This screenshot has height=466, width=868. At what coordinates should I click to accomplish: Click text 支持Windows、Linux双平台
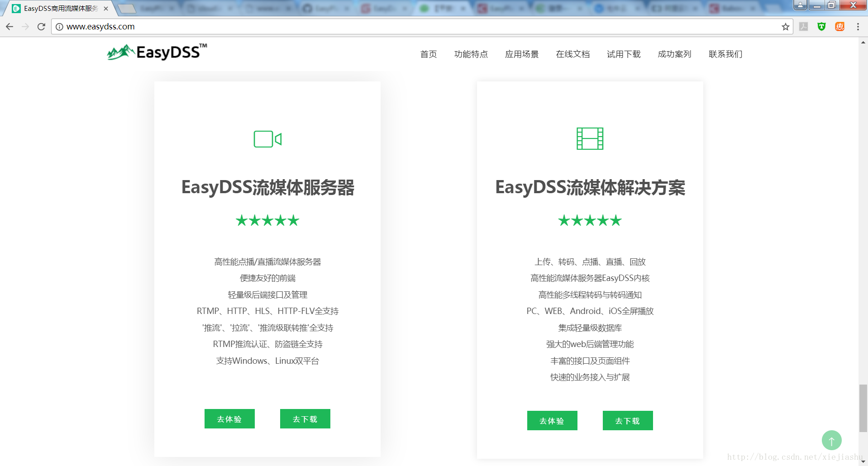click(267, 361)
